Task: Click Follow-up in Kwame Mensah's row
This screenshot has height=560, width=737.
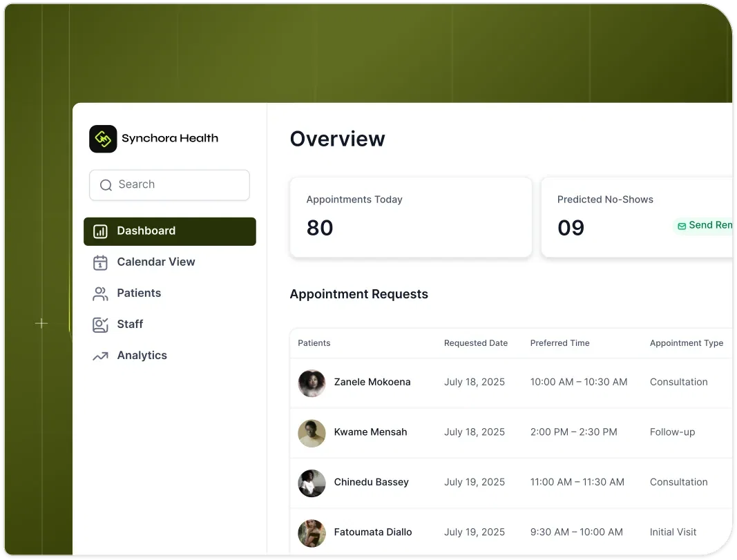Action: click(672, 432)
